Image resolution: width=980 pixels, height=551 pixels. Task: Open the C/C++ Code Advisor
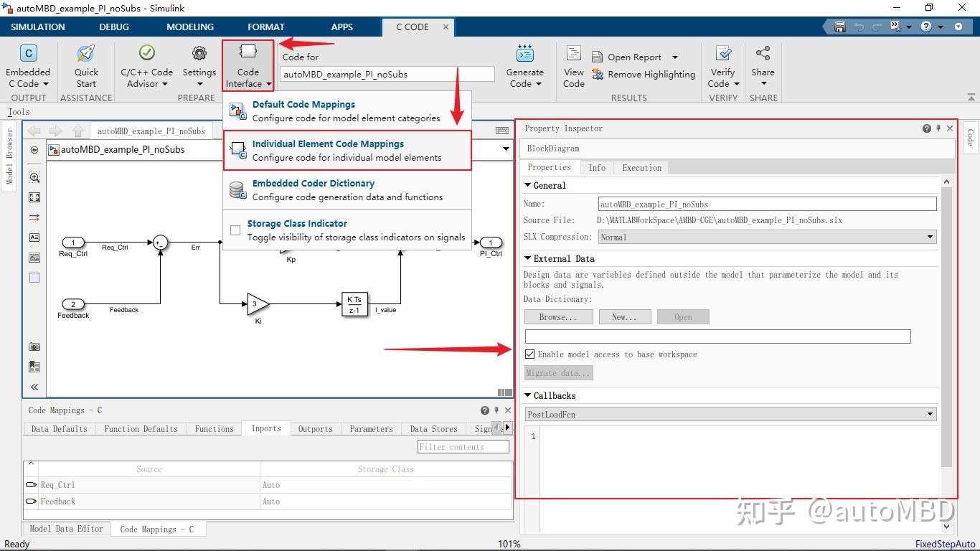coord(146,66)
